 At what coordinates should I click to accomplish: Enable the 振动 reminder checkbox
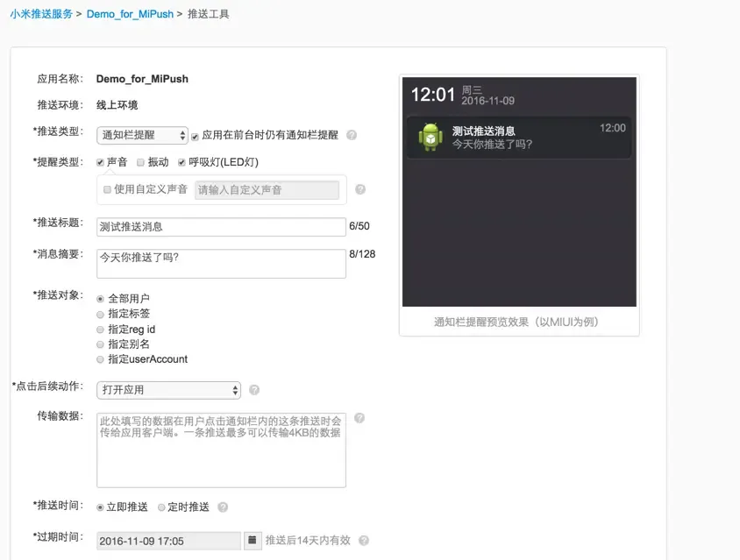[x=140, y=162]
